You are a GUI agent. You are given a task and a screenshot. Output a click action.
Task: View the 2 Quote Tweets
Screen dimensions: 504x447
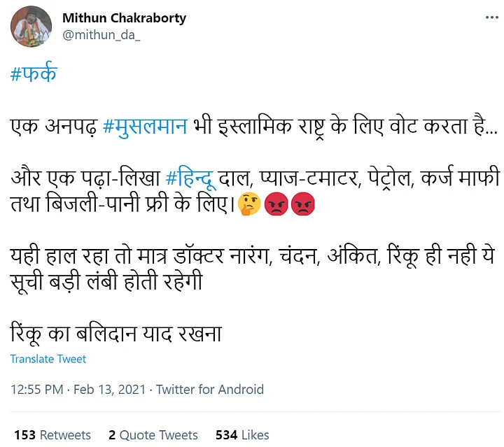point(153,434)
